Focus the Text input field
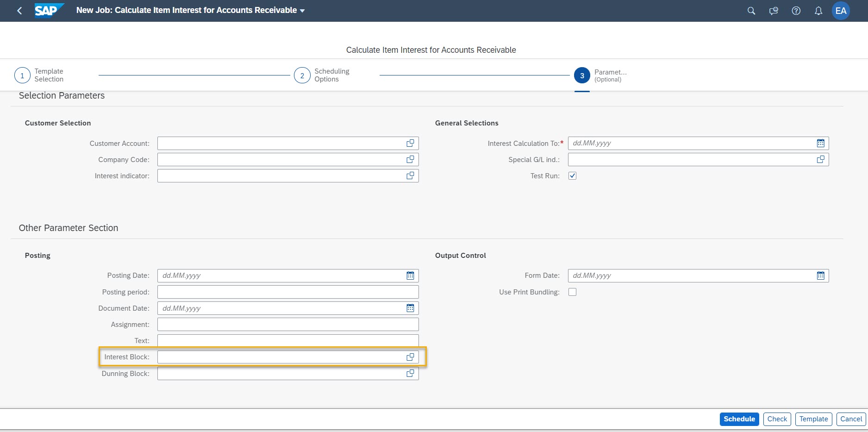 [288, 341]
